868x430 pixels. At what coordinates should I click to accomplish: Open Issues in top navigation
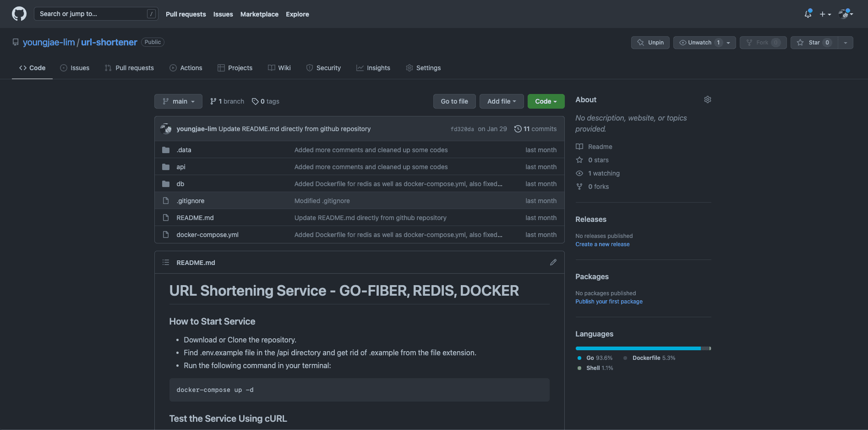[x=223, y=14]
